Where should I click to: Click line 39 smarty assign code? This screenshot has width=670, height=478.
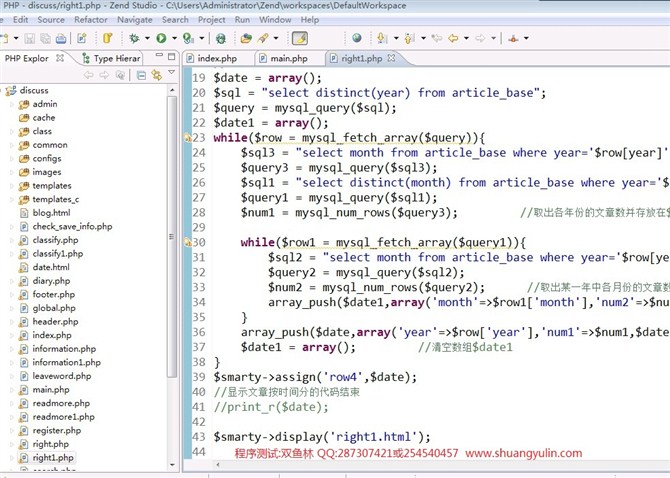[315, 377]
